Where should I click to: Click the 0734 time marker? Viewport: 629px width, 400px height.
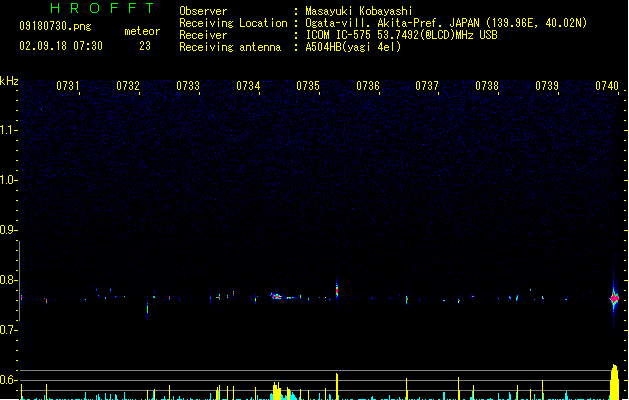(x=248, y=86)
